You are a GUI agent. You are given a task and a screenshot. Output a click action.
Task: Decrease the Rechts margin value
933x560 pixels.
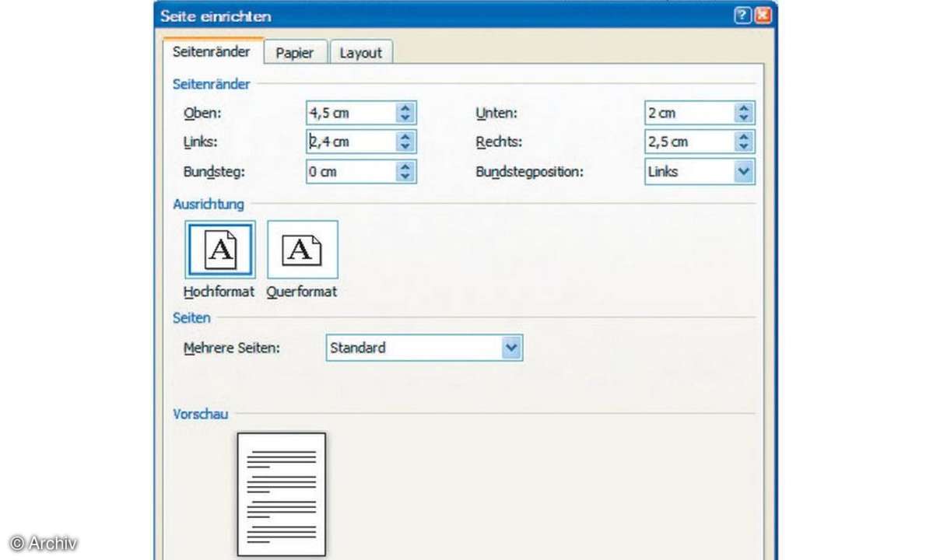coord(743,147)
